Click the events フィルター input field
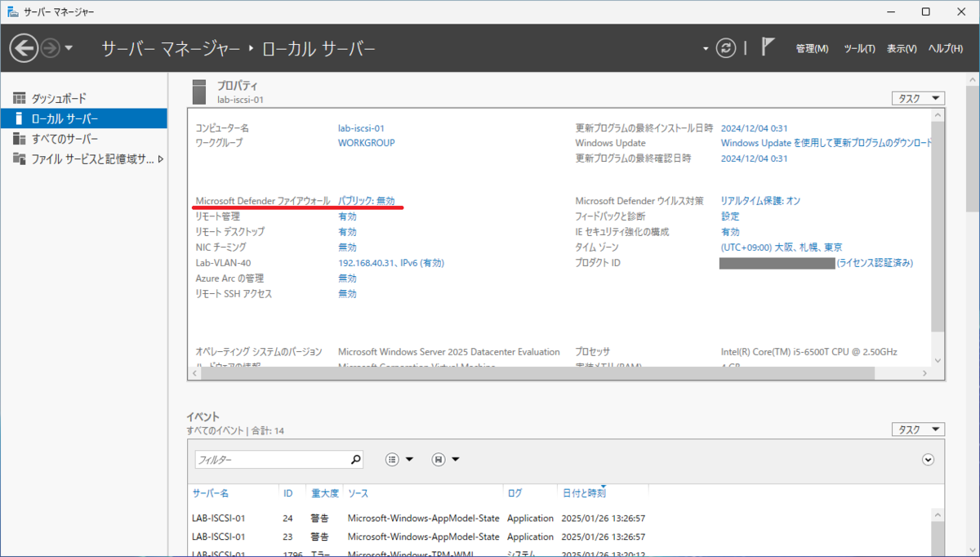The width and height of the screenshot is (980, 557). 273,460
